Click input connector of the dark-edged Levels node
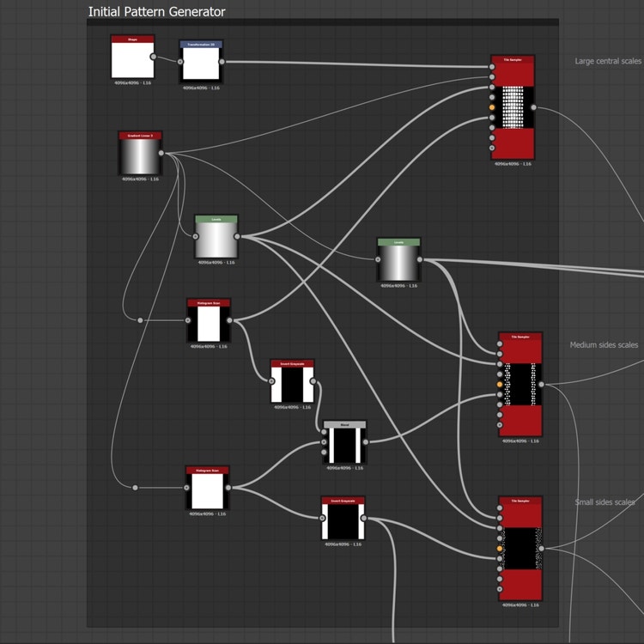 click(x=378, y=259)
